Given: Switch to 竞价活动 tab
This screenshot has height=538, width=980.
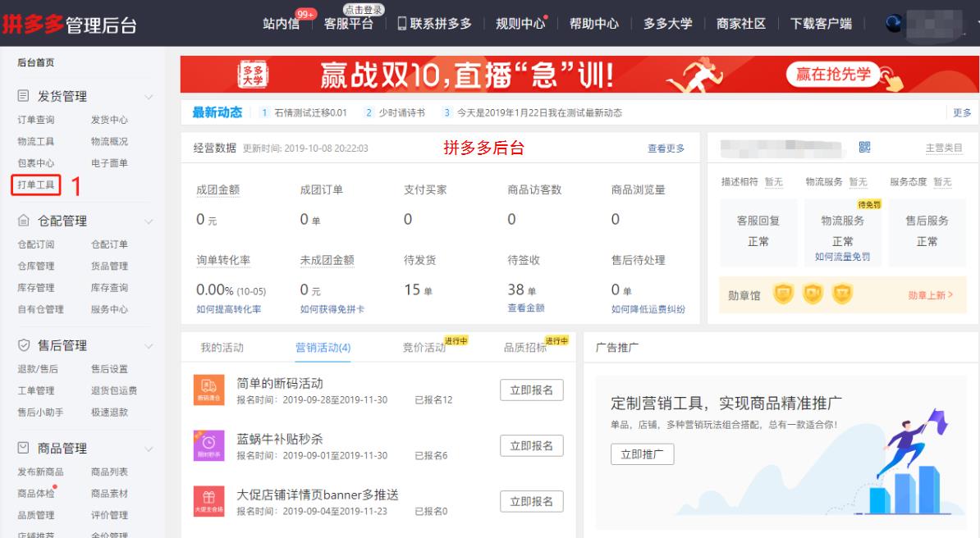Looking at the screenshot, I should (424, 348).
